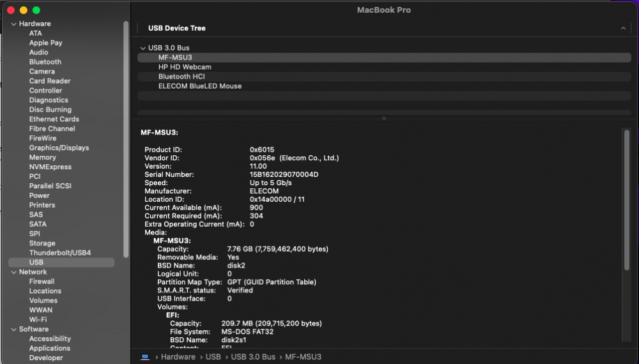Select WWAN in the sidebar

(x=41, y=310)
